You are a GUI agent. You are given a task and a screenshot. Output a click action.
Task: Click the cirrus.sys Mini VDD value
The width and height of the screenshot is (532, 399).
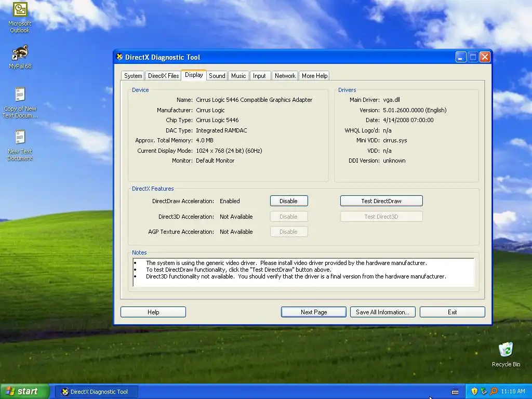[x=395, y=140]
